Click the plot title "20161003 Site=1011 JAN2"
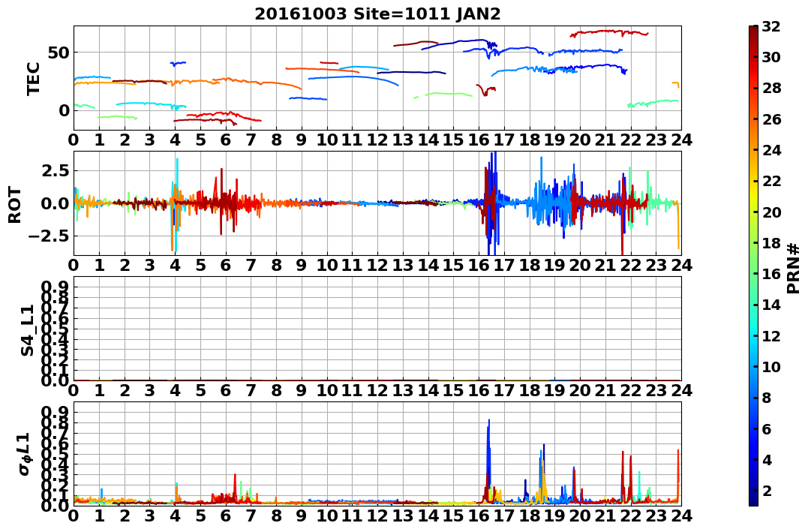Screen dimensions: 808x532 (x=377, y=14)
